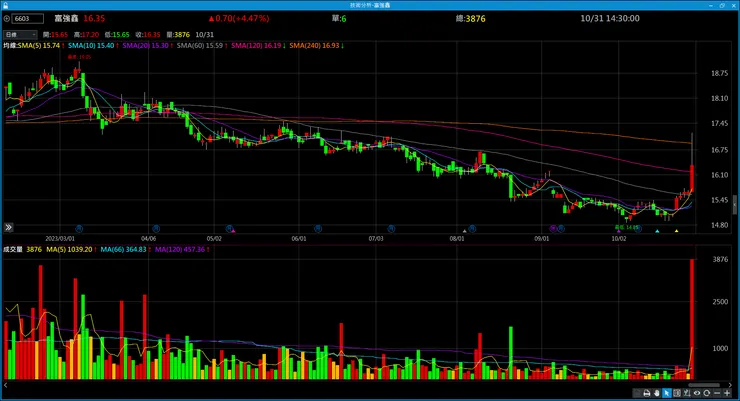Click the SMA(10) 15.40 indicator label

point(93,46)
